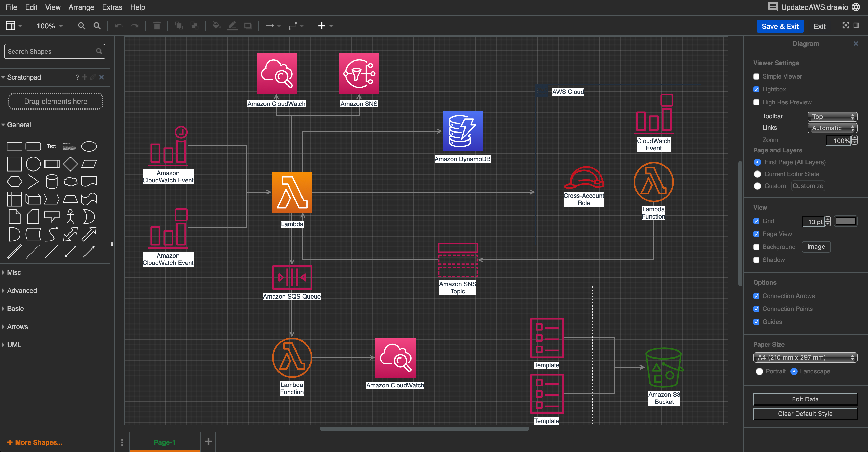Viewport: 868px width, 452px height.
Task: Open the Paper Size dropdown
Action: coord(805,357)
